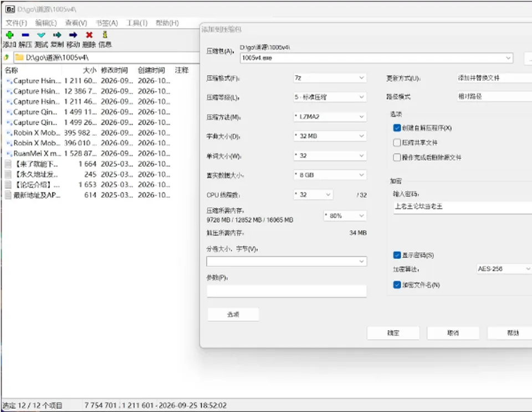Image resolution: width=532 pixels, height=412 pixels.
Task: Click the text file icon of 最新地址及AP...
Action: tap(8, 195)
